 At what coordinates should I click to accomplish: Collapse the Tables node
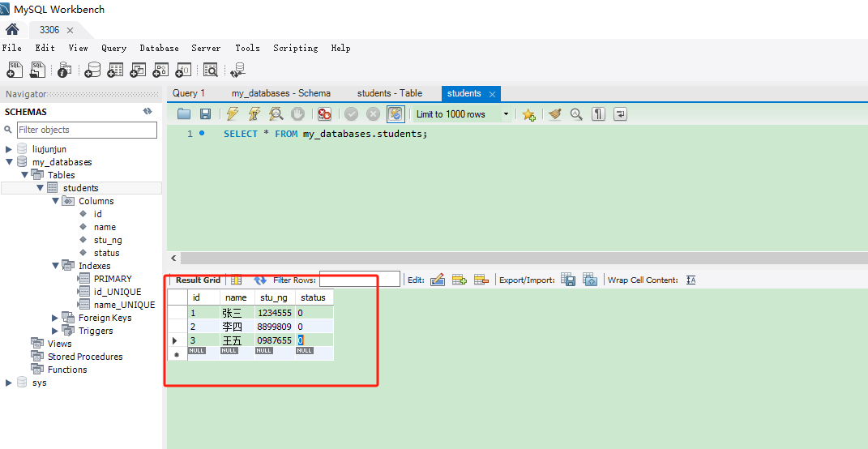pos(24,175)
